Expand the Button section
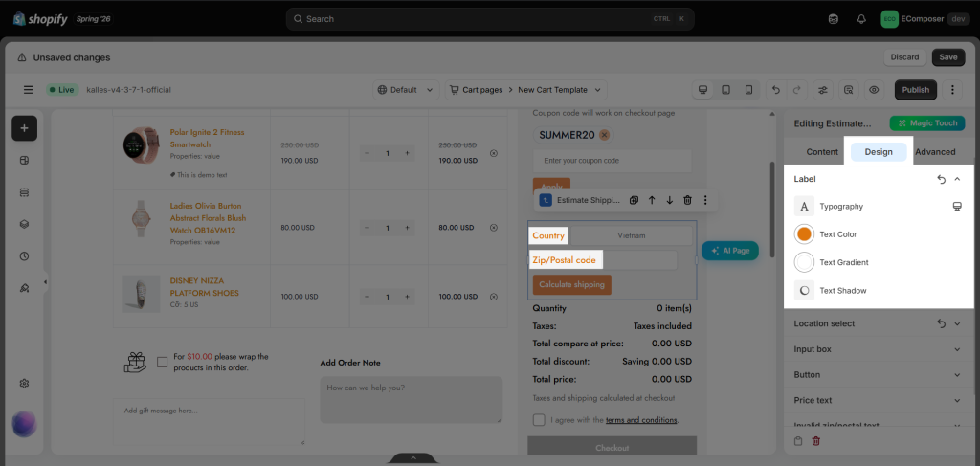 (x=957, y=375)
